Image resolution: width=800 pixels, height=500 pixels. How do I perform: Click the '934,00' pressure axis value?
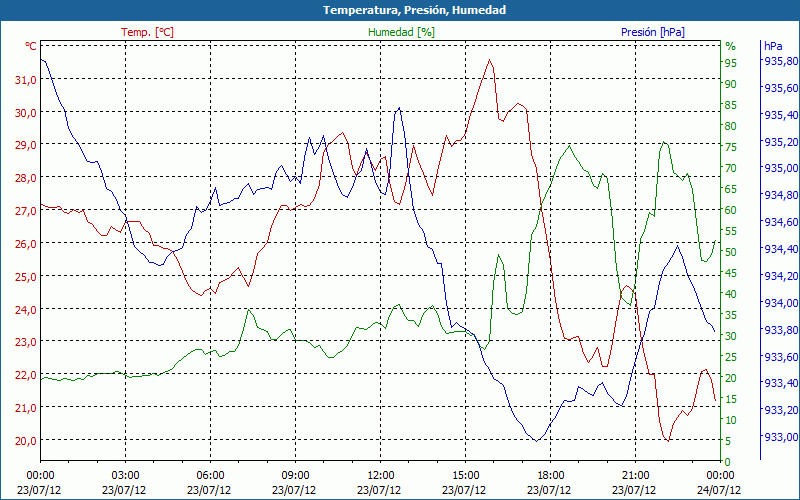(780, 303)
